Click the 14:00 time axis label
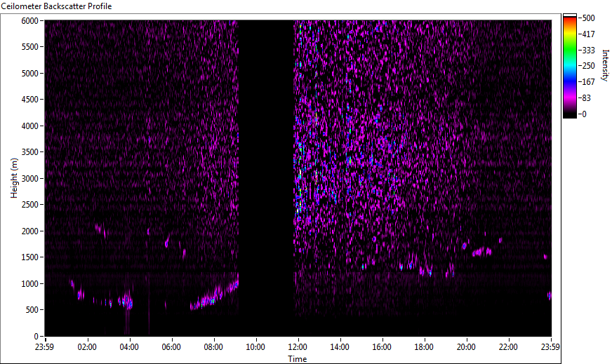The height and width of the screenshot is (364, 612). [340, 347]
